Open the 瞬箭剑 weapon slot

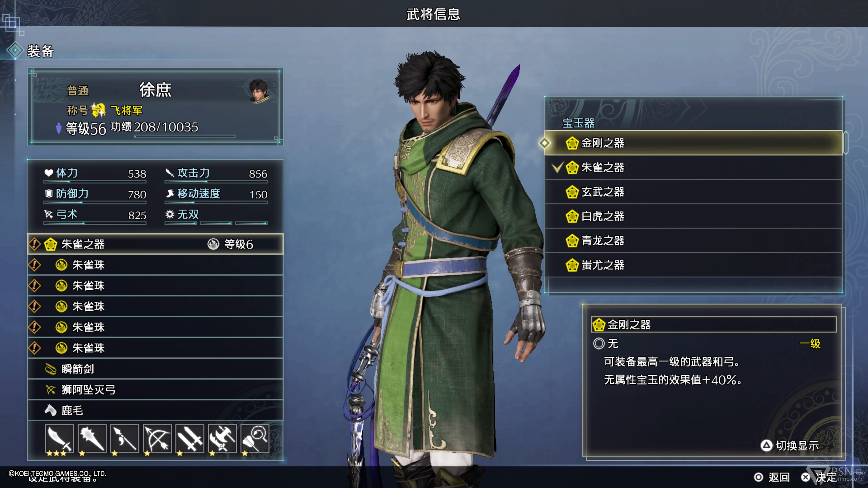pos(155,369)
